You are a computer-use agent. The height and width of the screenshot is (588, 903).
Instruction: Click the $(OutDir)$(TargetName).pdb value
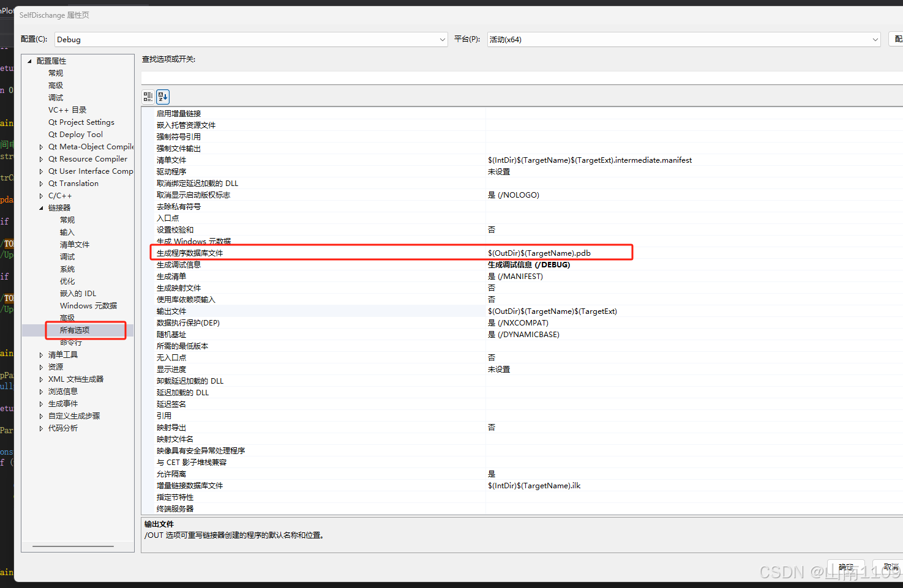(x=539, y=253)
